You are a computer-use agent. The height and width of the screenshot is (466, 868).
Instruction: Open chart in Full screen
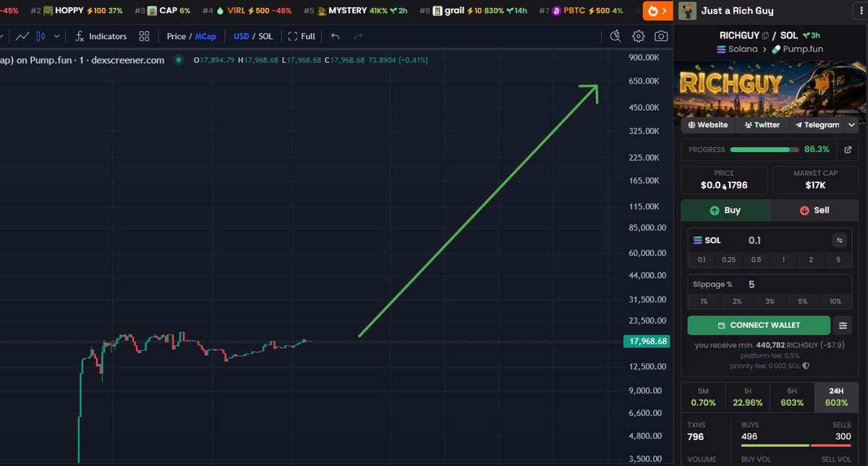(x=302, y=36)
